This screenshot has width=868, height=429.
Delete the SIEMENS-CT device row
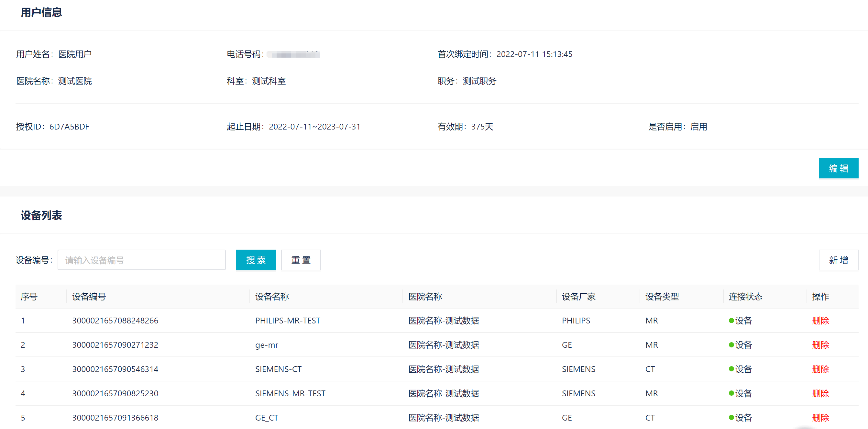[820, 369]
